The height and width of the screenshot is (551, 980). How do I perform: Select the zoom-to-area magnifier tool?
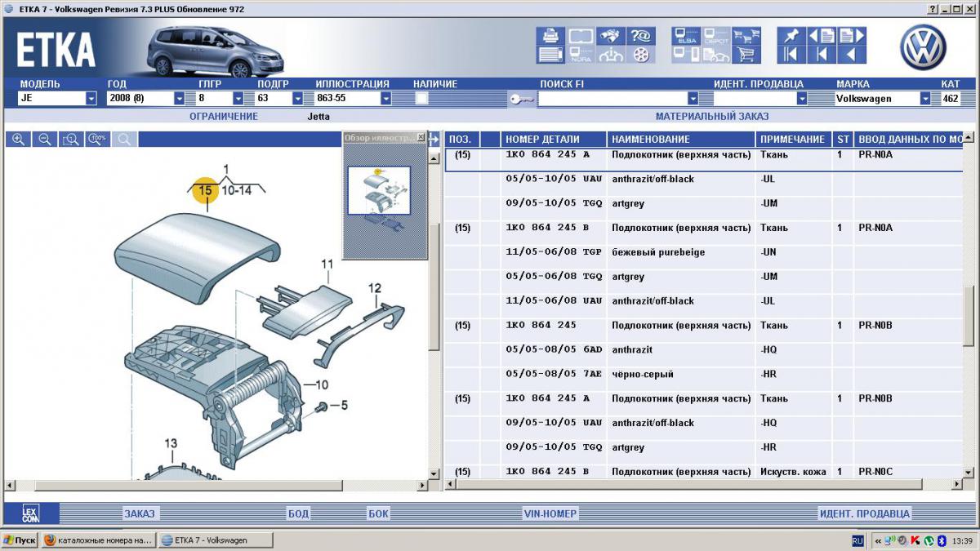pos(71,140)
